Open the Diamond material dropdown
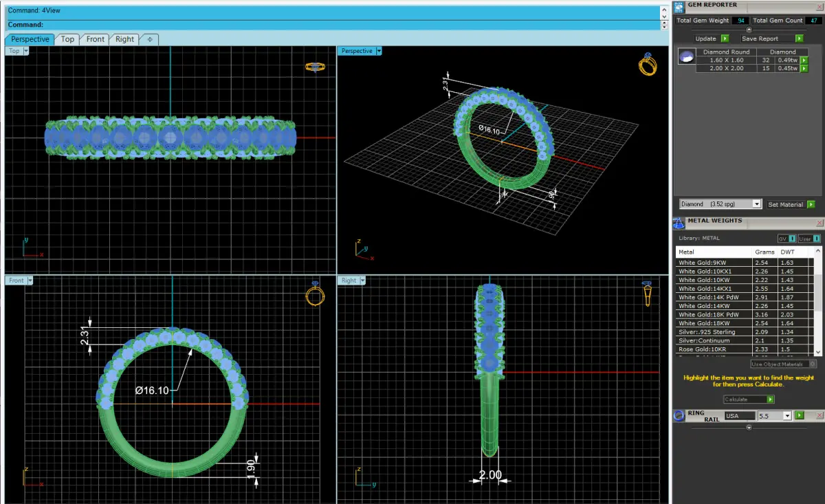 tap(757, 204)
